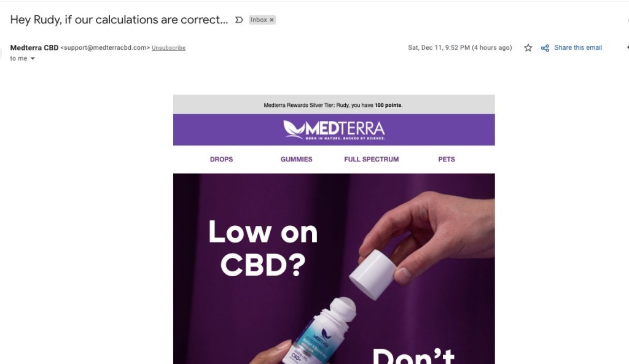
Task: Open the Share this email link
Action: pos(578,47)
